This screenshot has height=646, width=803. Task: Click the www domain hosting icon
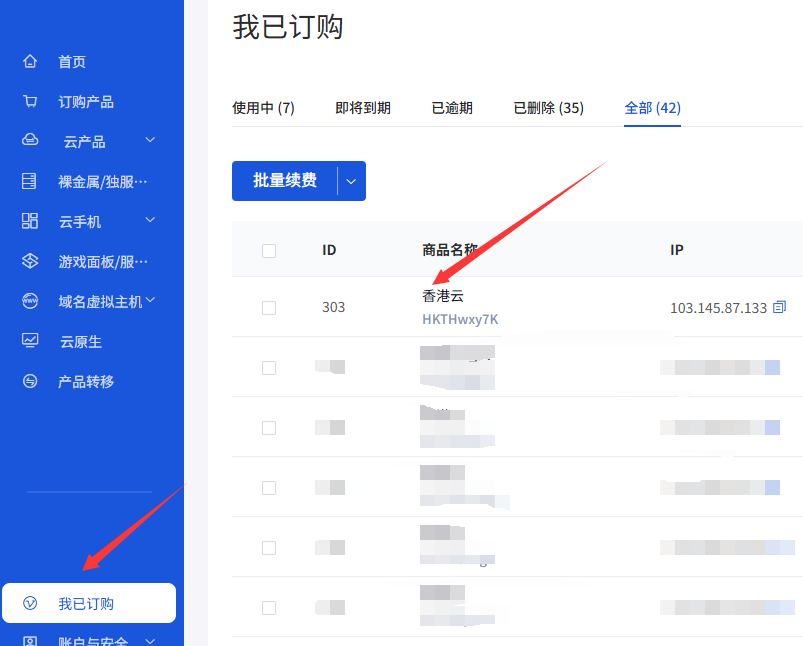[x=30, y=301]
